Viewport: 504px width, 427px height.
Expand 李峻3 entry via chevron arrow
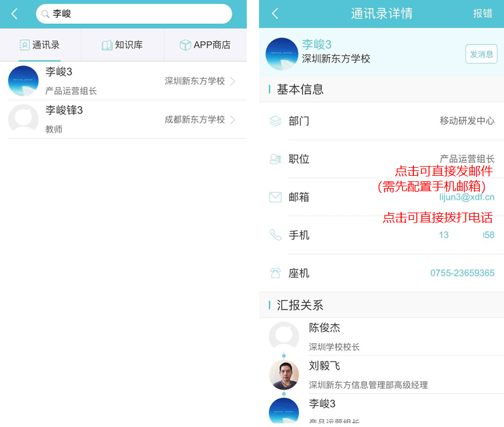point(233,81)
